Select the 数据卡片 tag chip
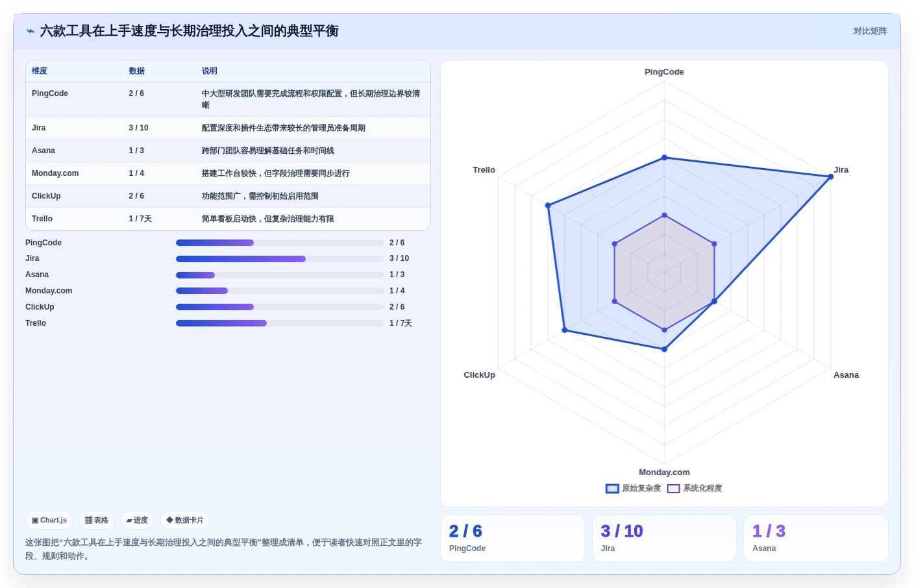914x588 pixels. coord(185,521)
